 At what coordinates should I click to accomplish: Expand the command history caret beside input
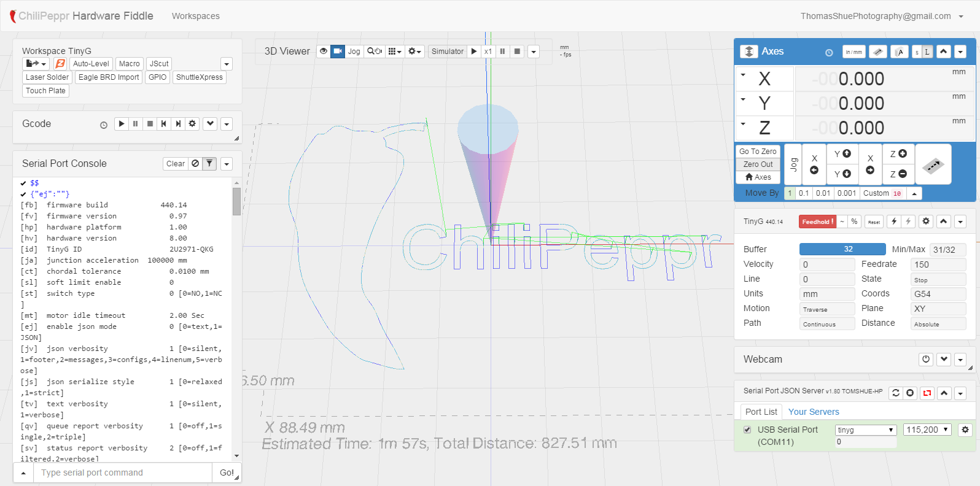tap(23, 472)
